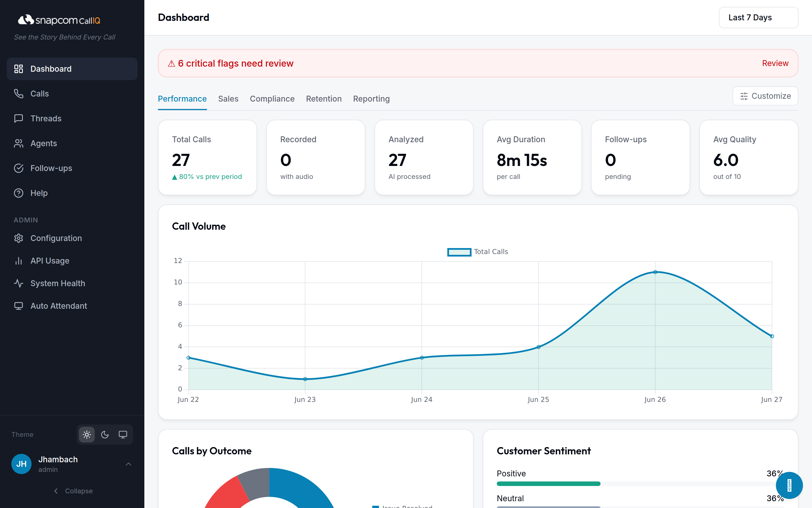
Task: Click the Calls phone icon
Action: coord(18,94)
